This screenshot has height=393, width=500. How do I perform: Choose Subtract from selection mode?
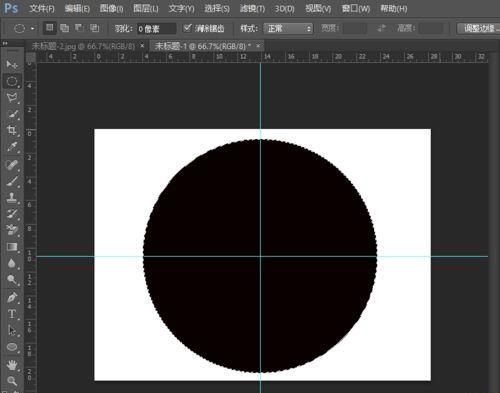click(79, 28)
